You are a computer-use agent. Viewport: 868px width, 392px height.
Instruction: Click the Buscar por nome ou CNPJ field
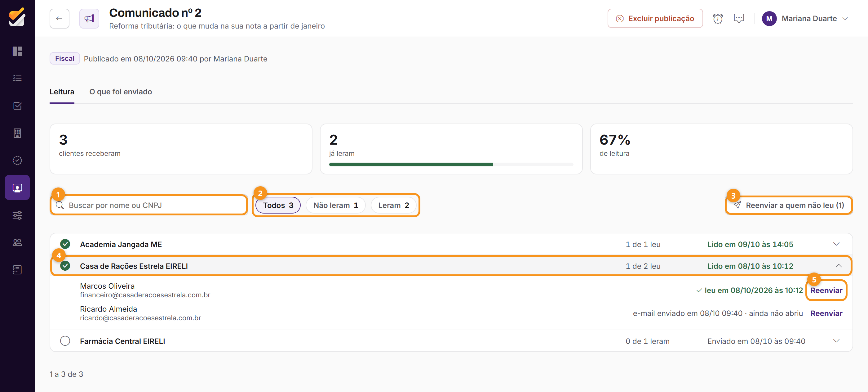pos(148,205)
